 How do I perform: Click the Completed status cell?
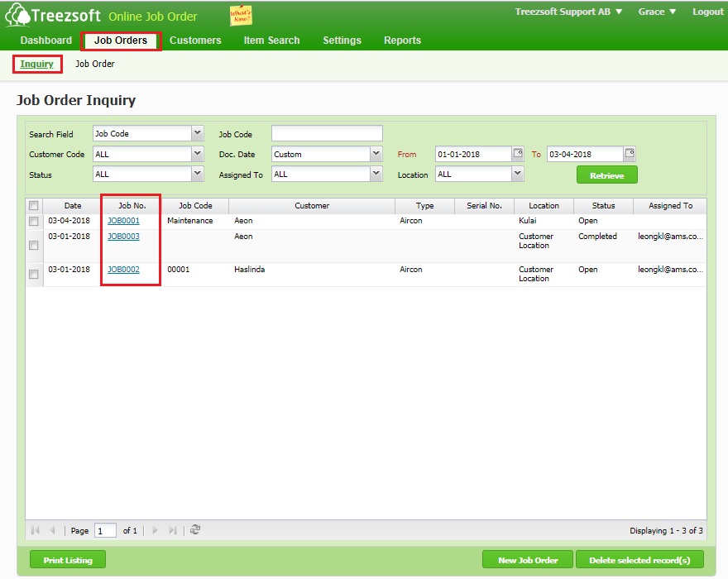pyautogui.click(x=597, y=237)
